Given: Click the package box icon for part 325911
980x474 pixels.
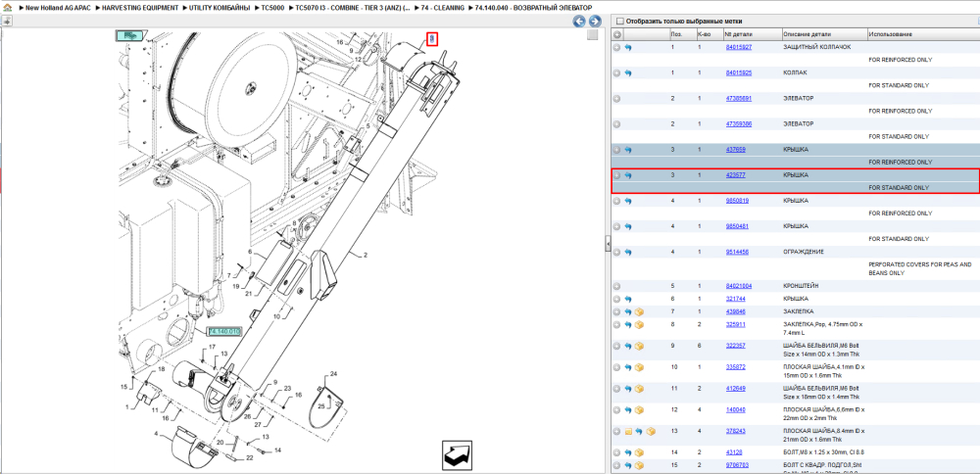Looking at the screenshot, I should coord(639,325).
